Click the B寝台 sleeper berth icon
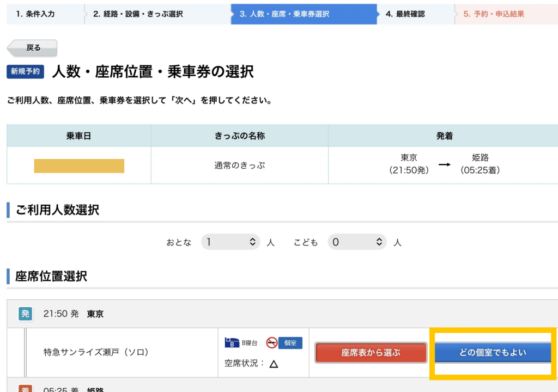Screen dimensions: 558x392 (x=232, y=343)
